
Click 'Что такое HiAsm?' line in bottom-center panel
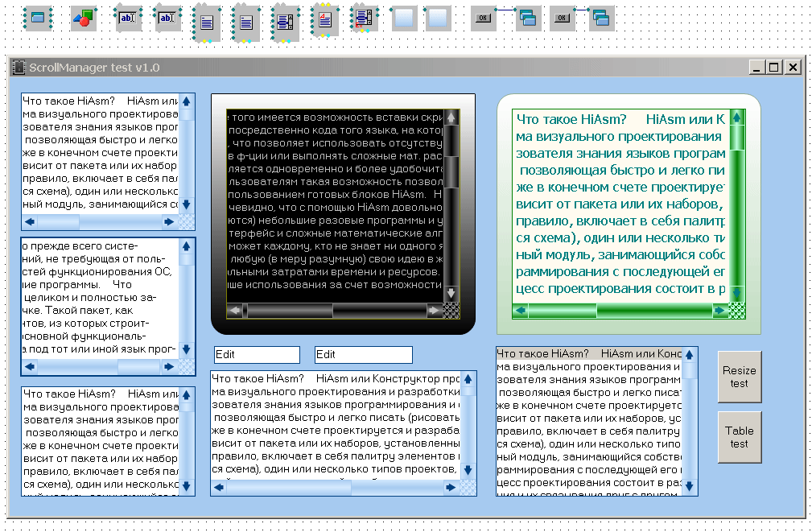258,378
